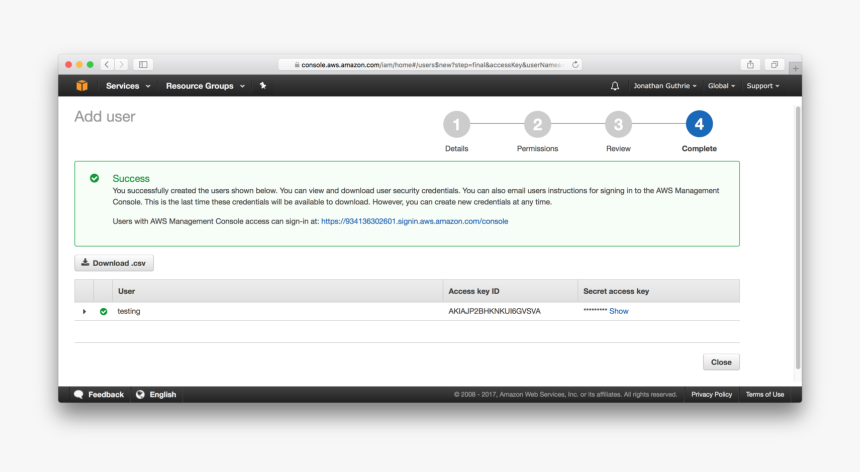The width and height of the screenshot is (860, 472).
Task: Click the Secret access key column header
Action: pos(659,291)
